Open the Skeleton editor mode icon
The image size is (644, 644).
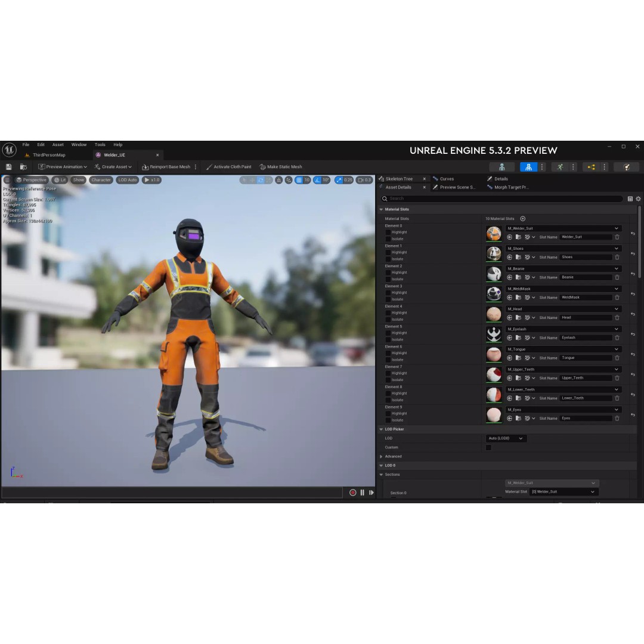click(x=502, y=167)
